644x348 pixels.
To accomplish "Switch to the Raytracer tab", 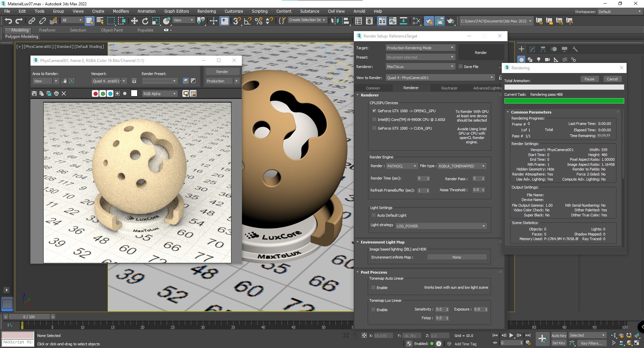I will [449, 88].
